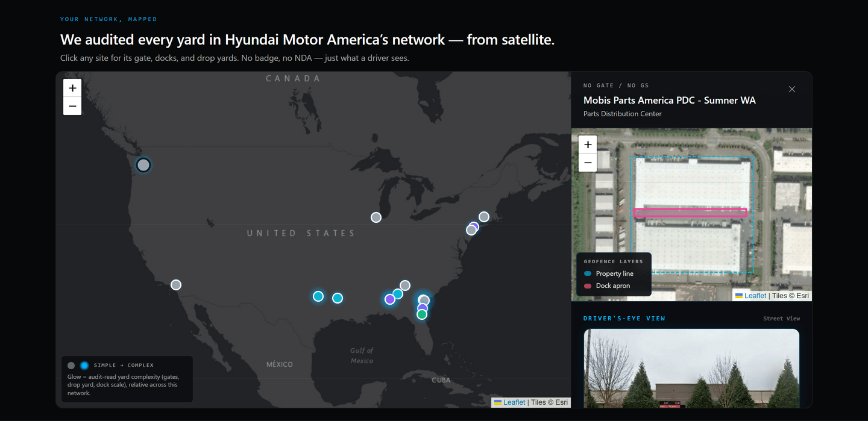The image size is (868, 421).
Task: Click the pink Dock apron legend swatch
Action: click(588, 285)
